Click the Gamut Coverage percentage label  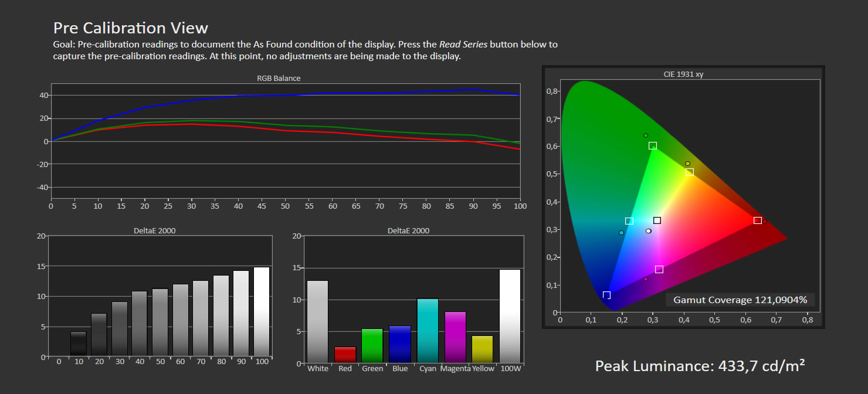click(x=740, y=300)
